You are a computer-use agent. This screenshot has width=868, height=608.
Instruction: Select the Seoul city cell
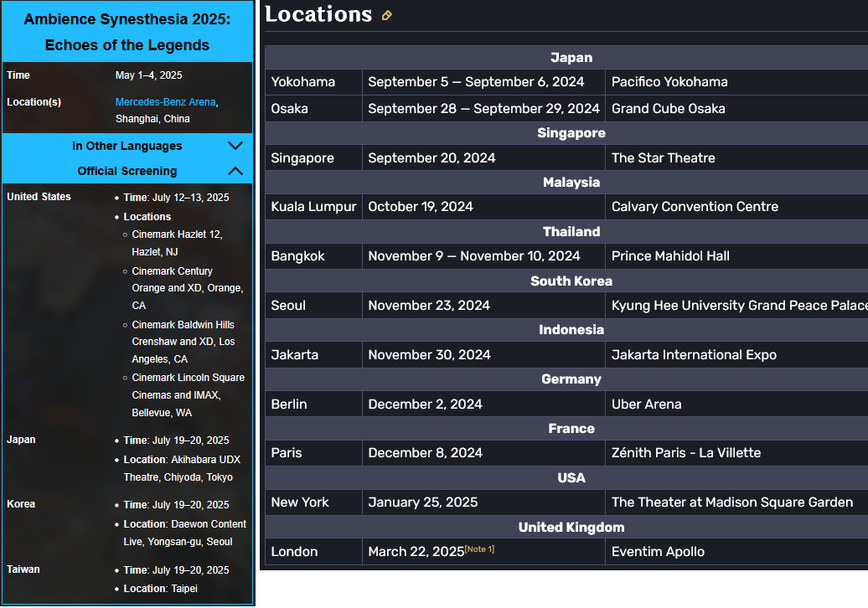314,306
